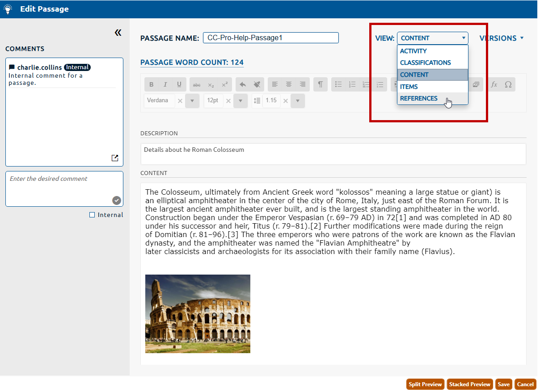The image size is (540, 392).
Task: Check the Internal comment checkbox
Action: (92, 215)
